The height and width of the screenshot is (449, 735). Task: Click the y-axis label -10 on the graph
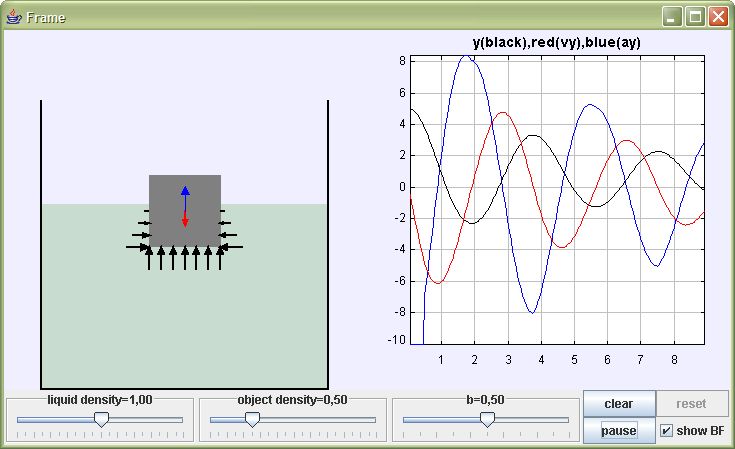[397, 340]
